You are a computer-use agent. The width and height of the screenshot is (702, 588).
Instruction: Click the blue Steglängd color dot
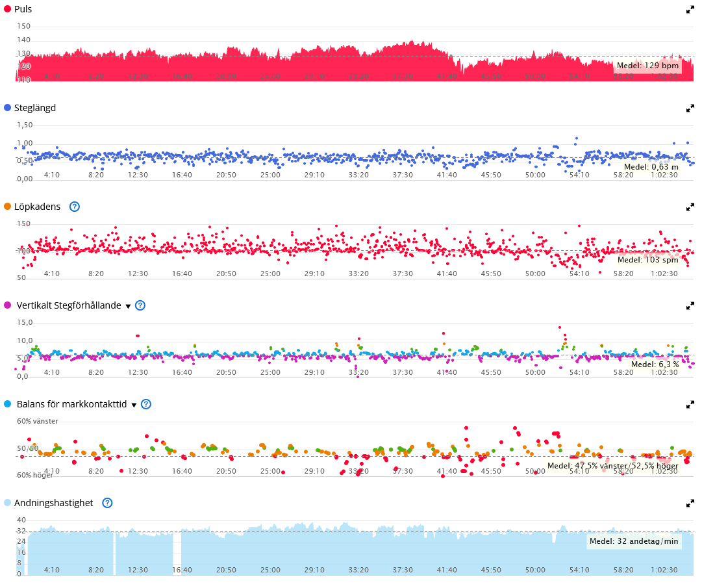coord(7,107)
